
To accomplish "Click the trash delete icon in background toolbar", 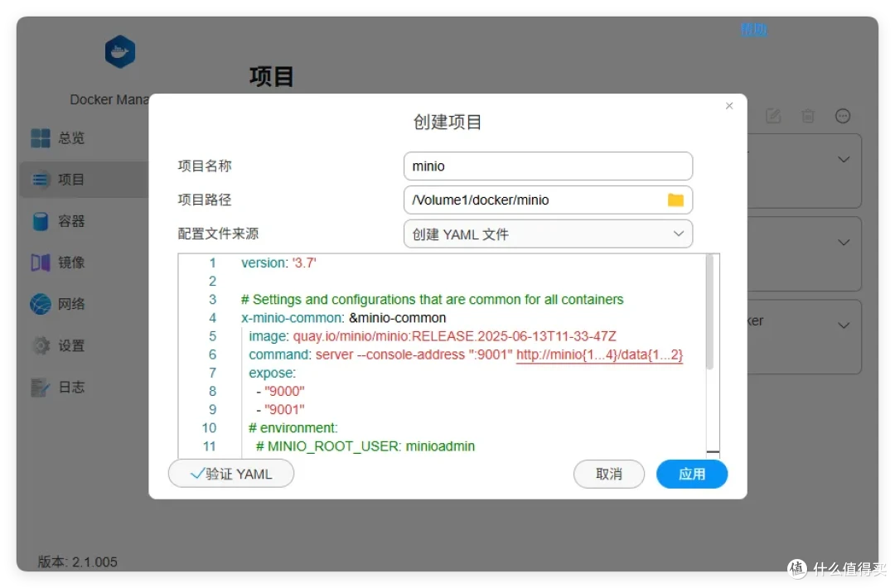I will [x=808, y=116].
